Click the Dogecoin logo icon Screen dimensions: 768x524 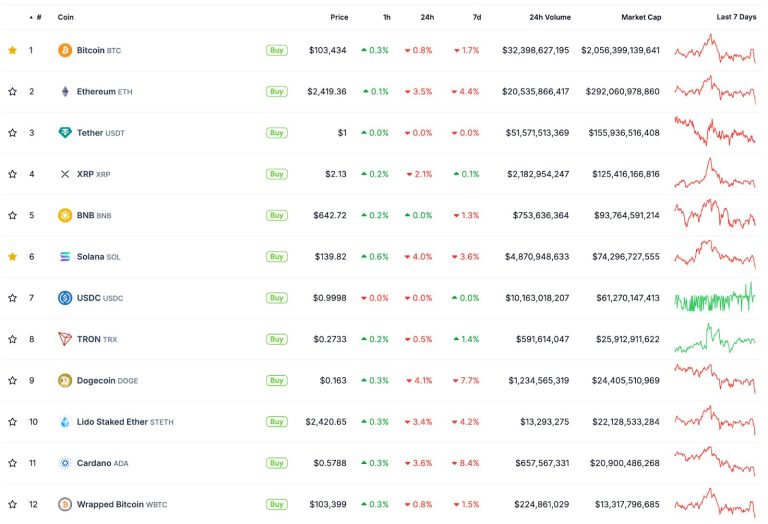65,380
